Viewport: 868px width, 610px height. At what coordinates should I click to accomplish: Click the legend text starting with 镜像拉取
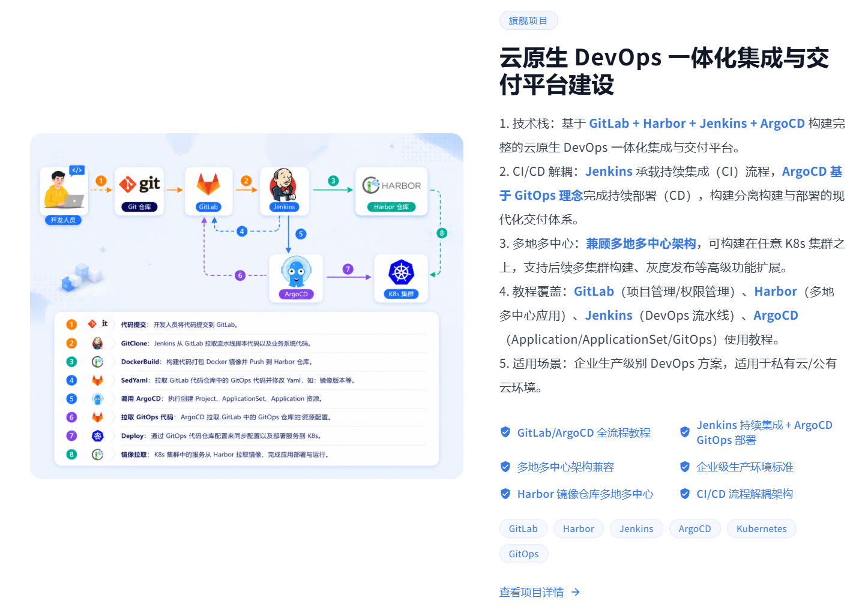pyautogui.click(x=225, y=455)
